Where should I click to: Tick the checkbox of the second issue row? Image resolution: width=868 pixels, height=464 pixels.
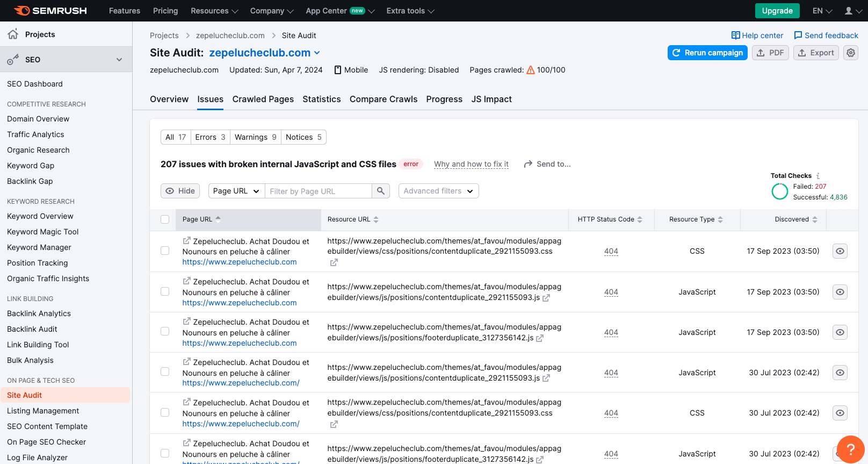pos(165,291)
